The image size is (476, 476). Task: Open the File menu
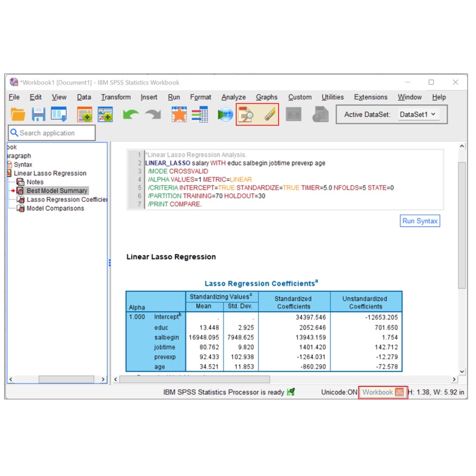pyautogui.click(x=14, y=97)
